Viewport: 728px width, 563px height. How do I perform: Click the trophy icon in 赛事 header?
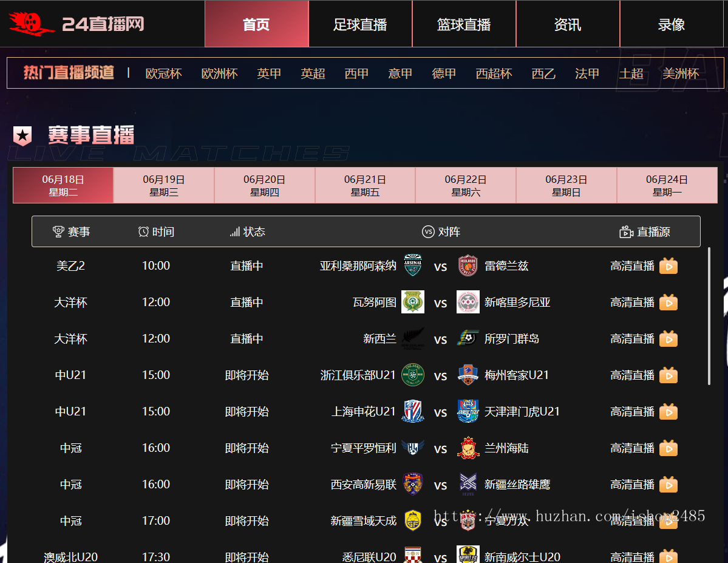tap(58, 231)
